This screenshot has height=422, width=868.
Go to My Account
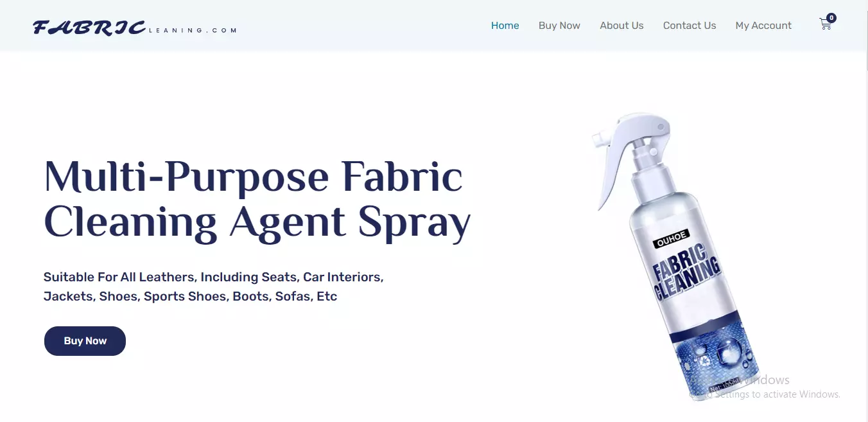point(763,25)
